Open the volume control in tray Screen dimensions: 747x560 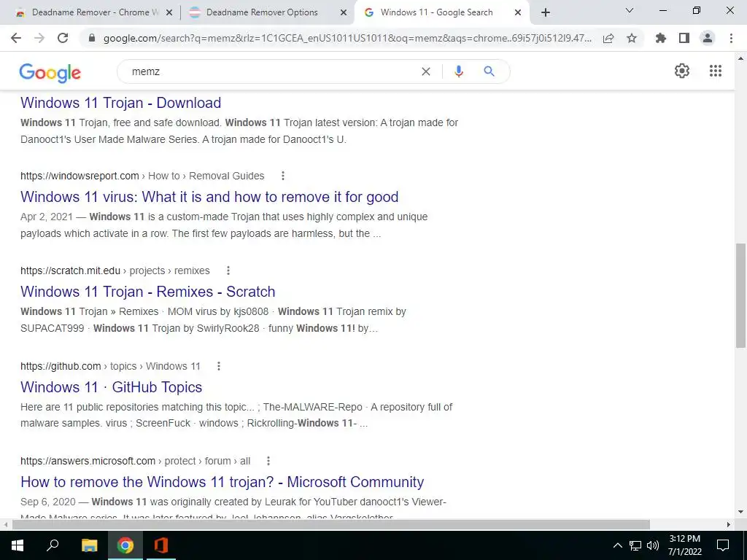653,545
